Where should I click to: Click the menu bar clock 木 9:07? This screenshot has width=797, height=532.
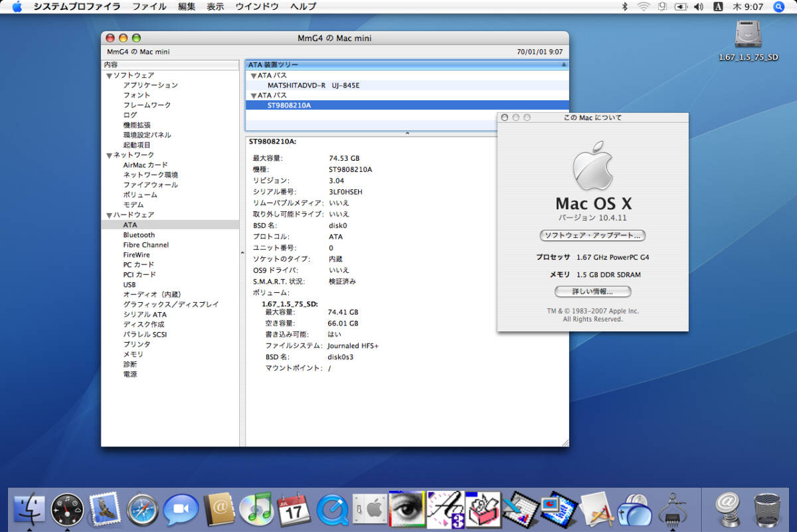(x=748, y=7)
